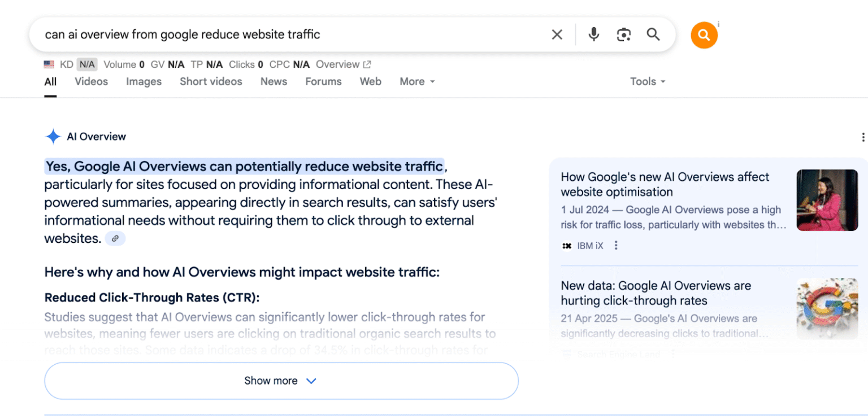Open the Overview external link icon

coord(366,64)
